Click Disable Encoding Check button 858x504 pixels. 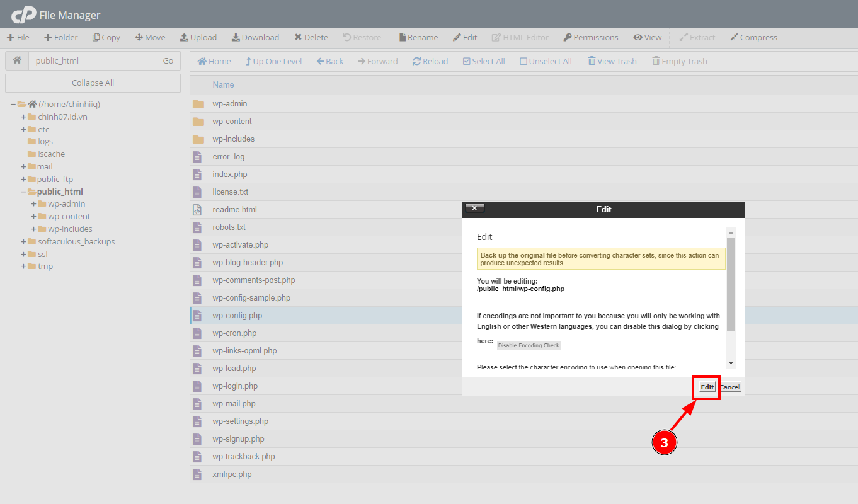[x=529, y=345]
